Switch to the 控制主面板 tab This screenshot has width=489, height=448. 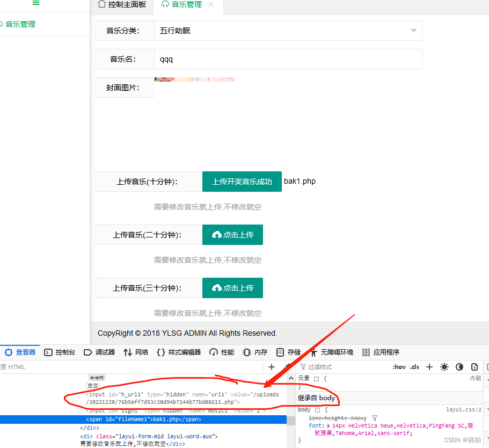pos(122,5)
